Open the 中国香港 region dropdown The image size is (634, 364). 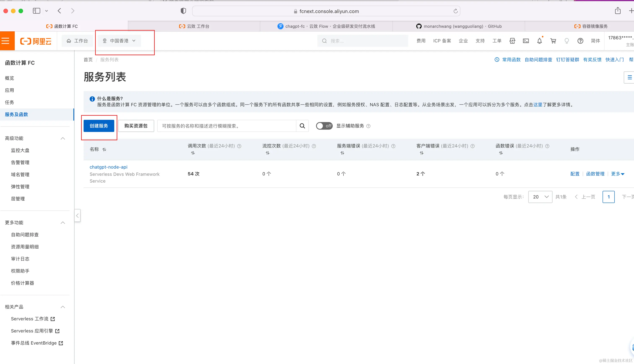119,41
